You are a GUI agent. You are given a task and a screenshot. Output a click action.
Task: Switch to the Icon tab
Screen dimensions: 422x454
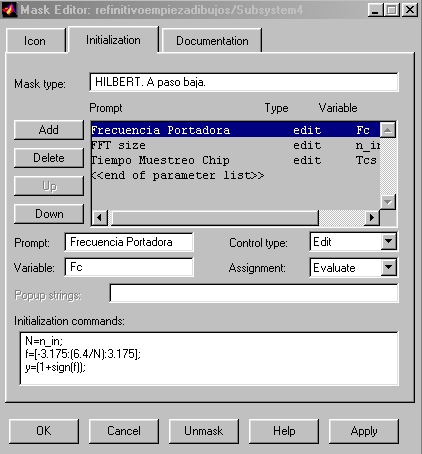click(36, 41)
